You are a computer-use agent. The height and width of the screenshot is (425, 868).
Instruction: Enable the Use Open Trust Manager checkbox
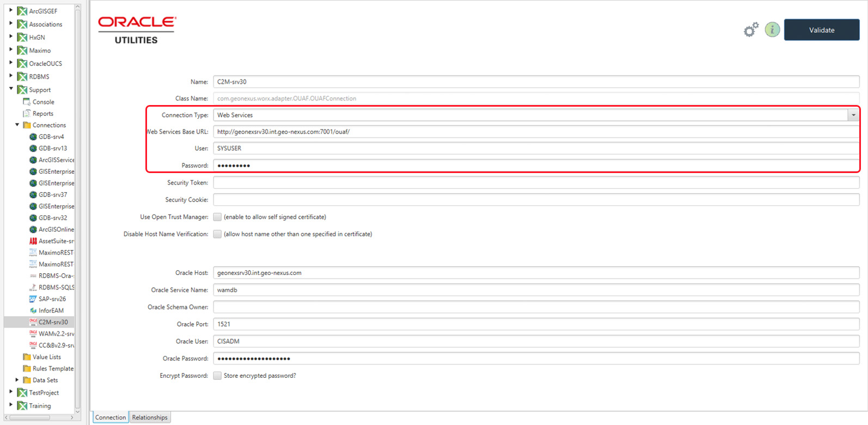217,217
